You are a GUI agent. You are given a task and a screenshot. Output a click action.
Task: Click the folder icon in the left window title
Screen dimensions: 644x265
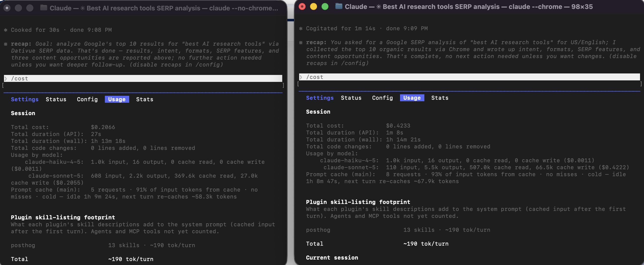click(x=44, y=8)
